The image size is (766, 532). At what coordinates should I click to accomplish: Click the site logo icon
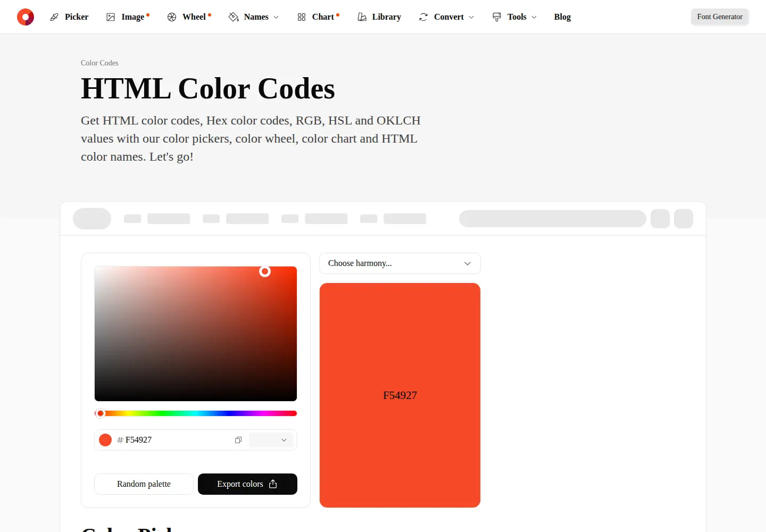(x=26, y=17)
